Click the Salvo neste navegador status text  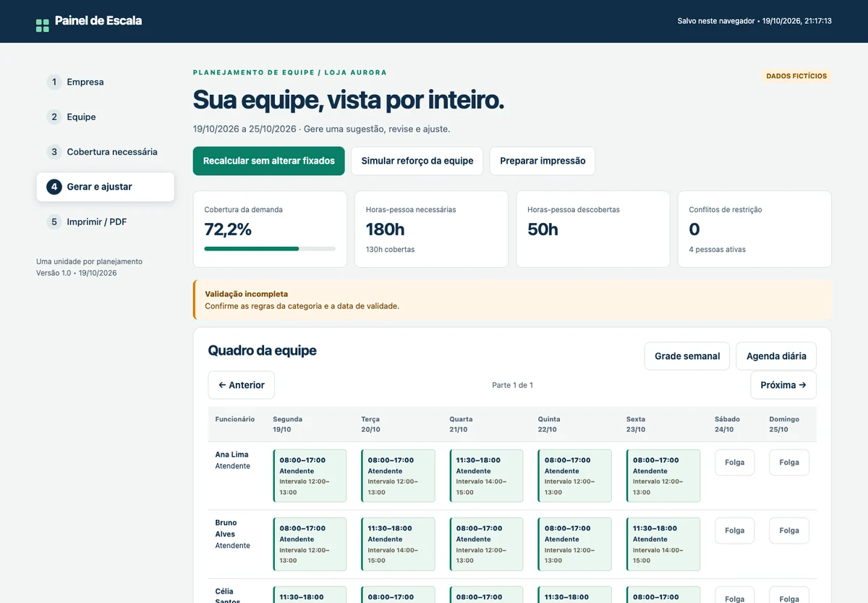coord(754,21)
